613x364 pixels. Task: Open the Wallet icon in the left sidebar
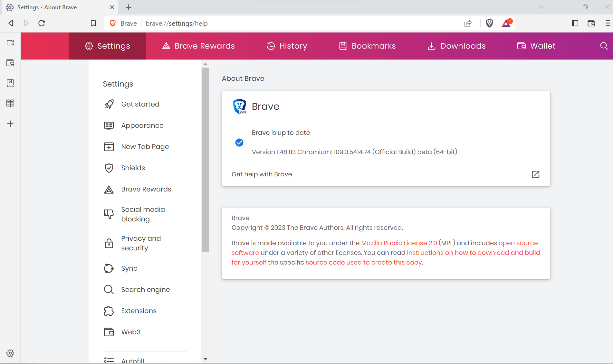click(10, 63)
